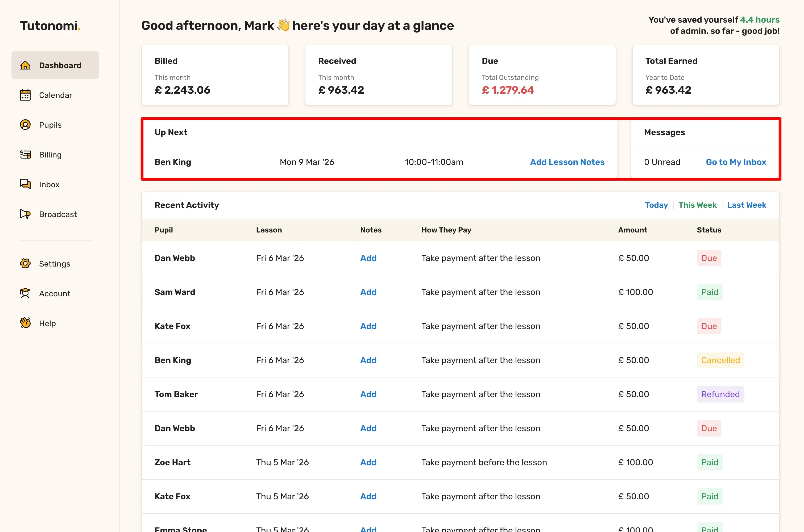Show Last Week's recent activity
The height and width of the screenshot is (532, 804).
point(746,205)
